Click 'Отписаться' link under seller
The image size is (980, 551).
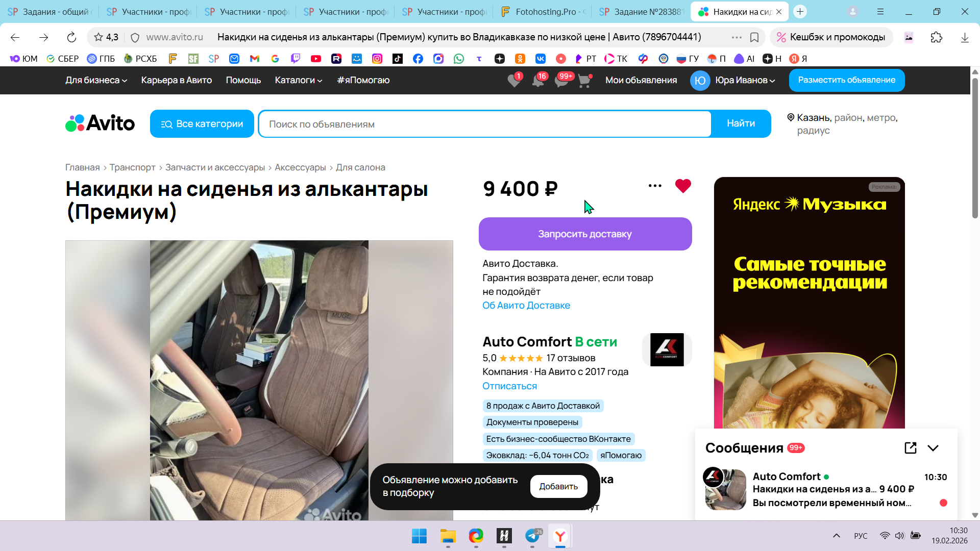tap(509, 386)
